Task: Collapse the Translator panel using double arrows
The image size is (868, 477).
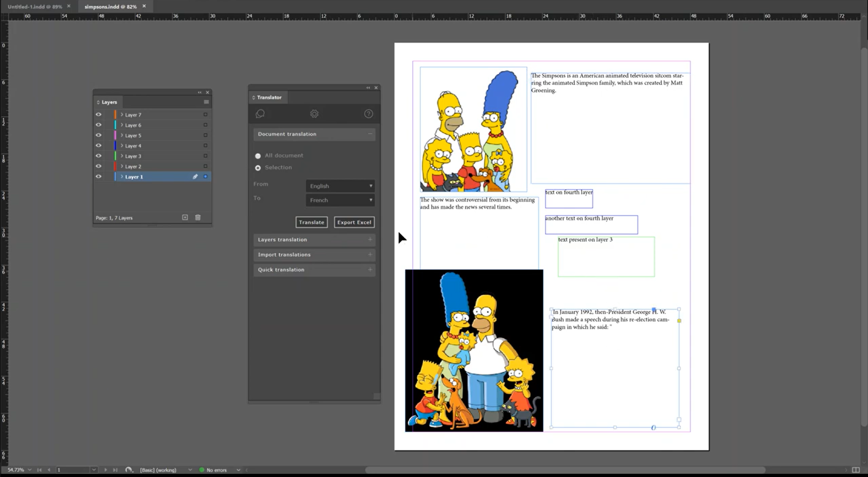Action: (x=368, y=88)
